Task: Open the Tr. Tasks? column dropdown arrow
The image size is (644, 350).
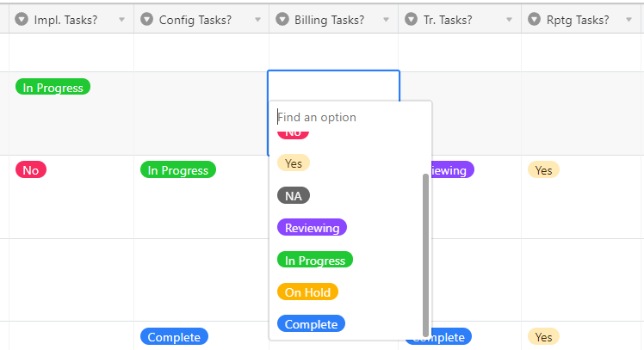Action: (510, 20)
